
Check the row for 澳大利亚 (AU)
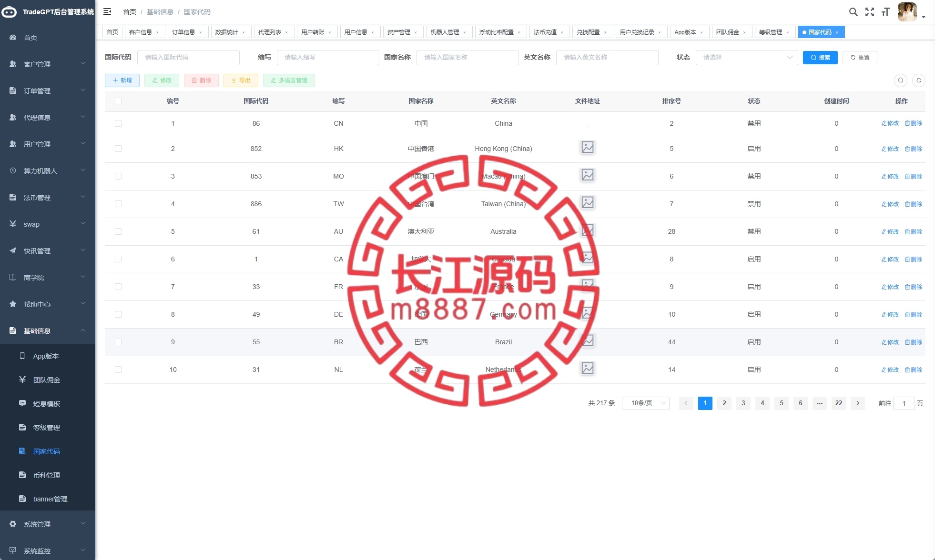(118, 231)
